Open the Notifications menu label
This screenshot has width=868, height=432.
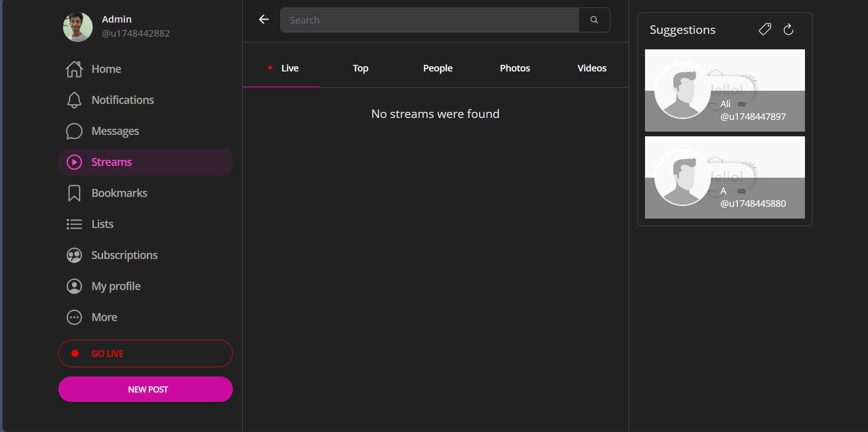123,100
